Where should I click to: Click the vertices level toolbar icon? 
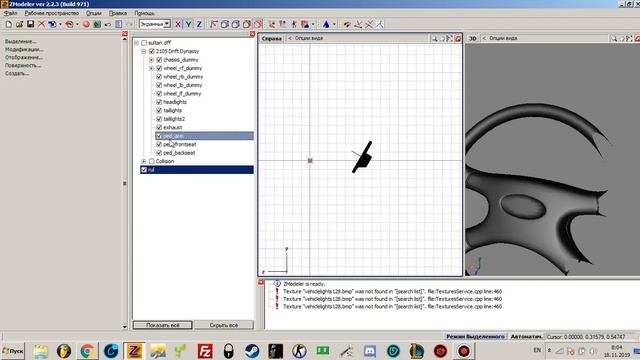click(213, 24)
